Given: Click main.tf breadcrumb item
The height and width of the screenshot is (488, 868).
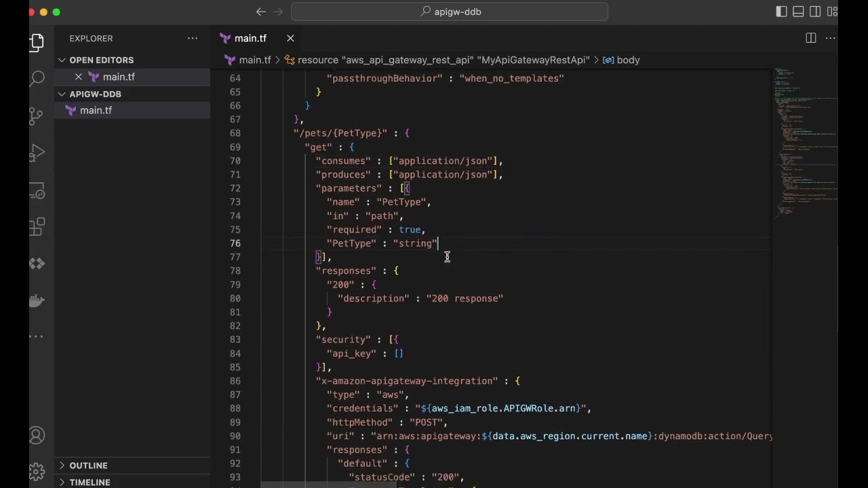Looking at the screenshot, I should point(255,60).
